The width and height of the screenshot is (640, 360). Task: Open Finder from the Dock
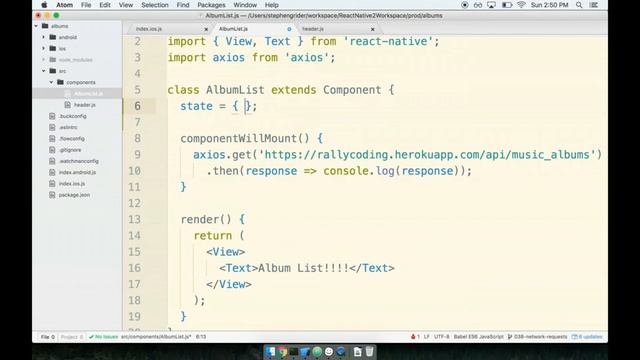pyautogui.click(x=270, y=351)
